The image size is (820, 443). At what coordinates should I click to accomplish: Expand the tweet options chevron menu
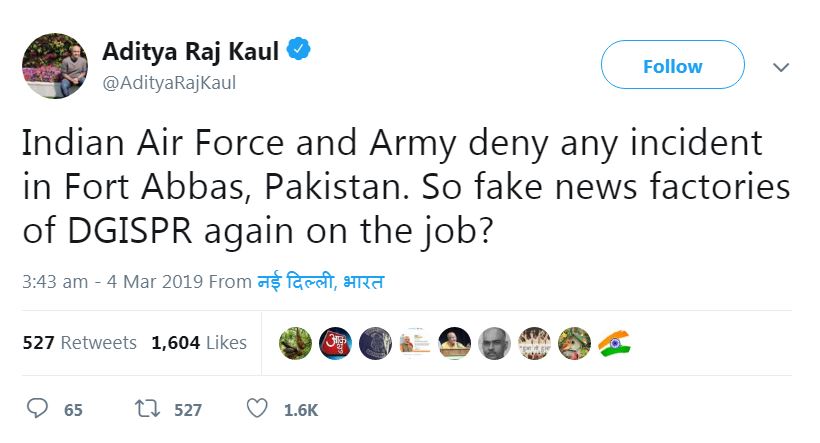(x=781, y=67)
